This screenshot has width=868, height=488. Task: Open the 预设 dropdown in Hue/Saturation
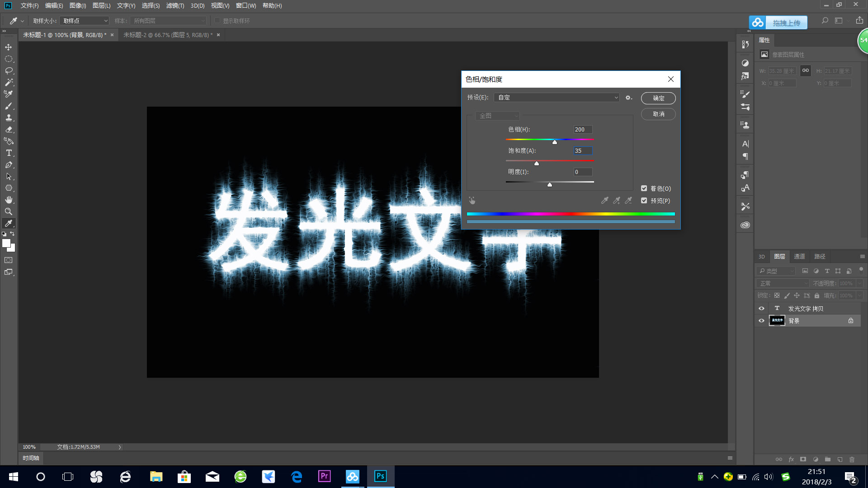[x=557, y=97]
